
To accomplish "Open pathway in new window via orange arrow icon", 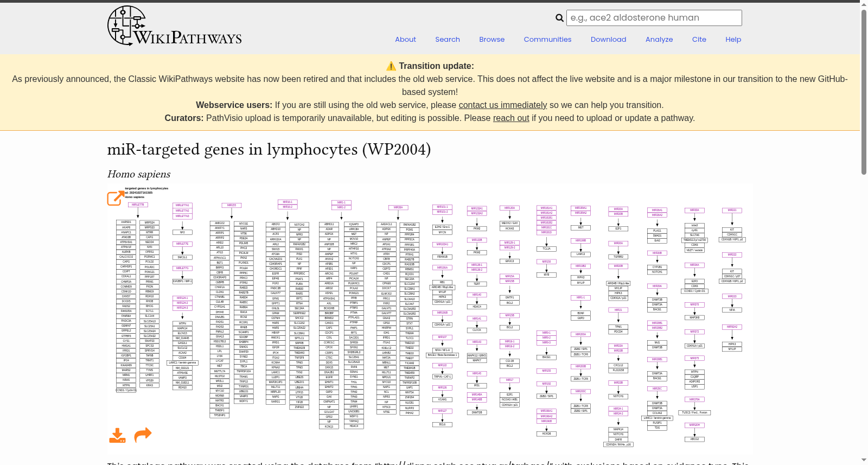I will click(x=116, y=198).
